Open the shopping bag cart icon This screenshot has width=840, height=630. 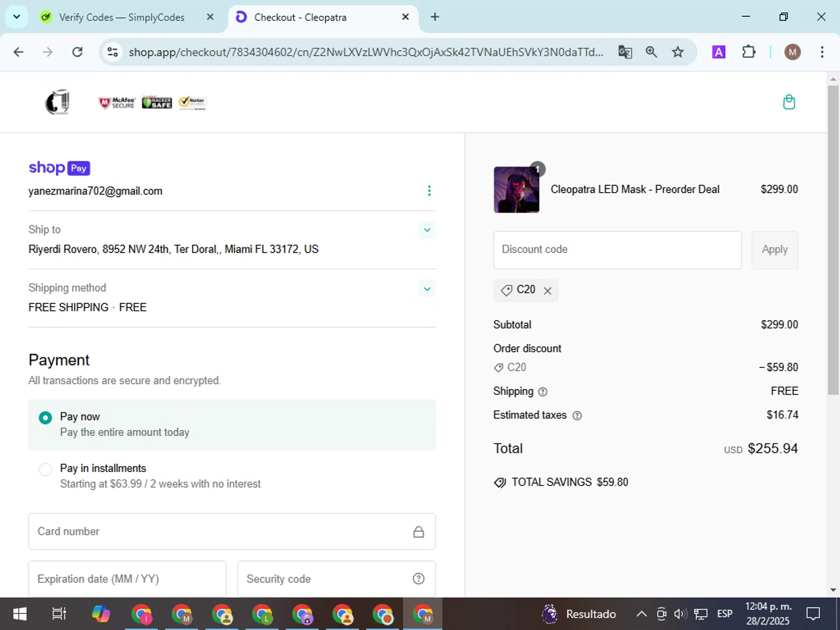(789, 102)
